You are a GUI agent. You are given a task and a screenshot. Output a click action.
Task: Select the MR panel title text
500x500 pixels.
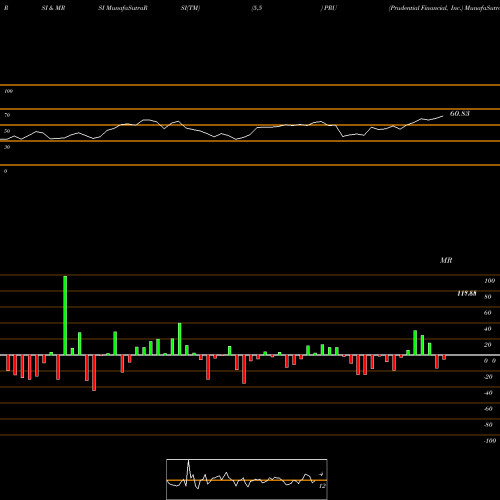(446, 260)
